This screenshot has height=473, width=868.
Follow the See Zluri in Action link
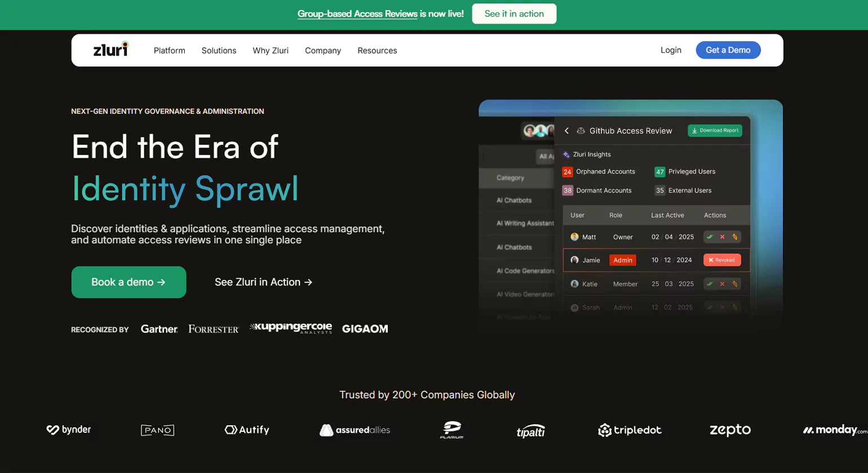pyautogui.click(x=263, y=282)
